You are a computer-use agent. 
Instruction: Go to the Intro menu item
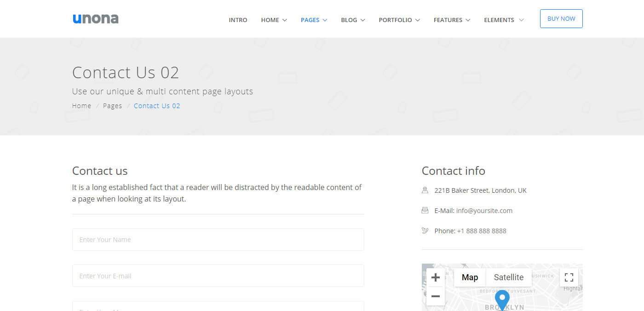(x=238, y=20)
